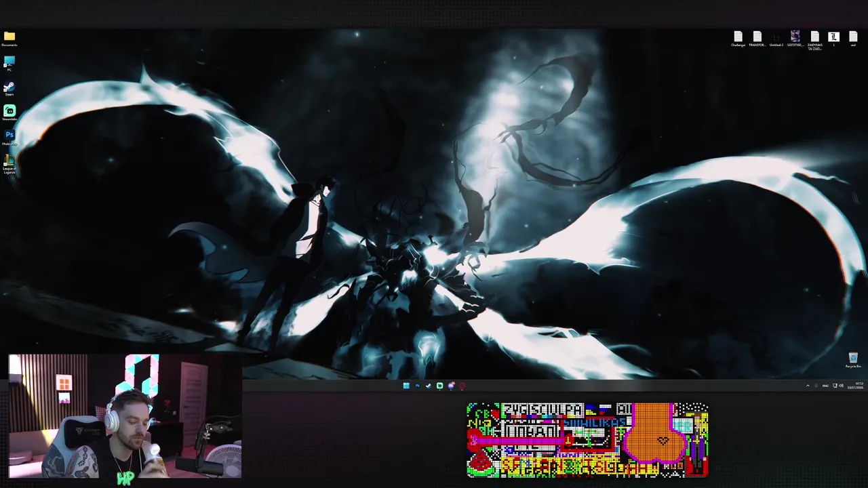Select the TRANSFOR... file on desktop
Image resolution: width=868 pixels, height=488 pixels.
pyautogui.click(x=757, y=39)
